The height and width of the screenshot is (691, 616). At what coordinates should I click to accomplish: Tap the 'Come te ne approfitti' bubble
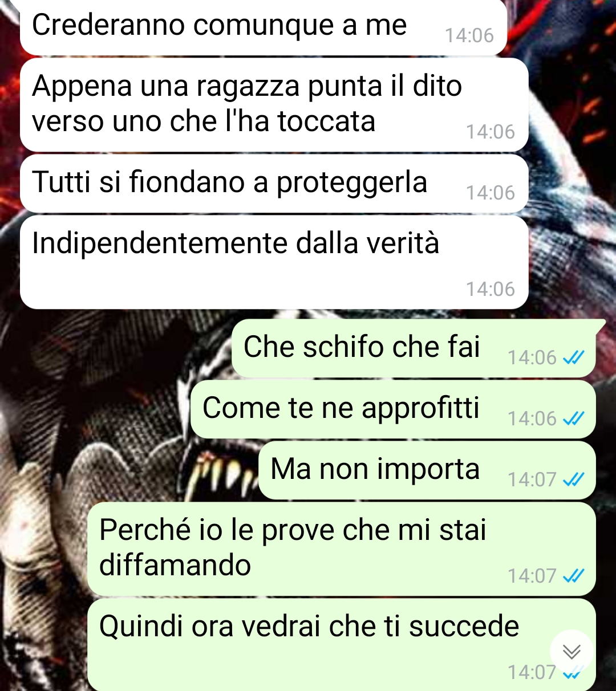[x=393, y=409]
